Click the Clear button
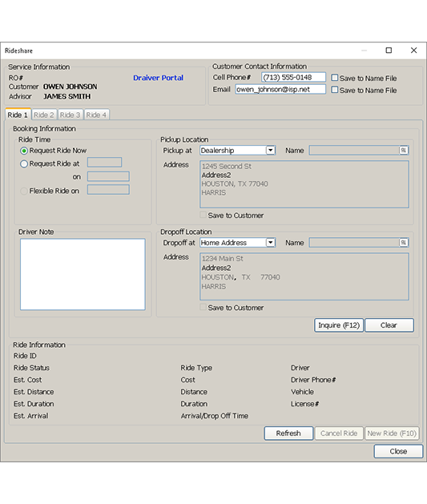427x504 pixels. (389, 325)
